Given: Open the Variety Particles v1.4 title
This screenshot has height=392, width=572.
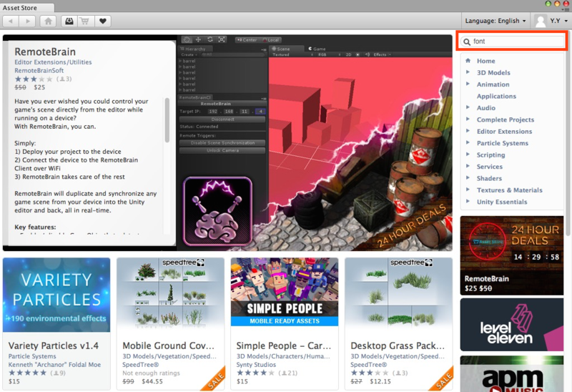Looking at the screenshot, I should pos(53,346).
